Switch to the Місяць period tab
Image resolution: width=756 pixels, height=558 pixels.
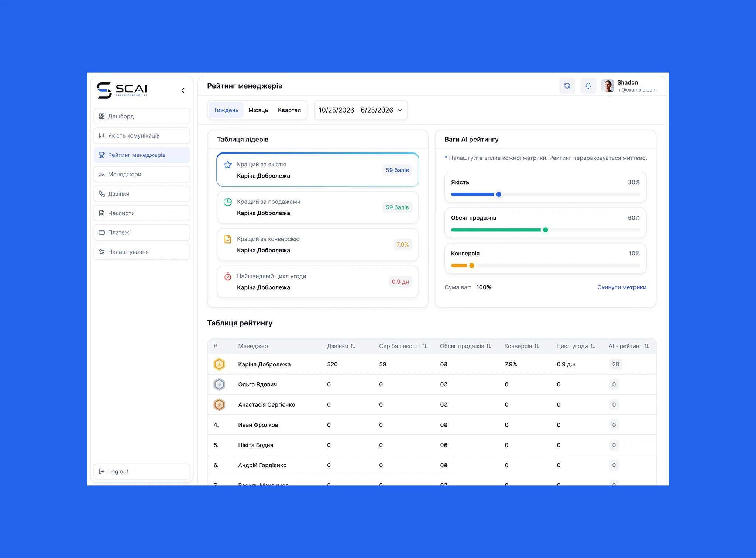258,110
